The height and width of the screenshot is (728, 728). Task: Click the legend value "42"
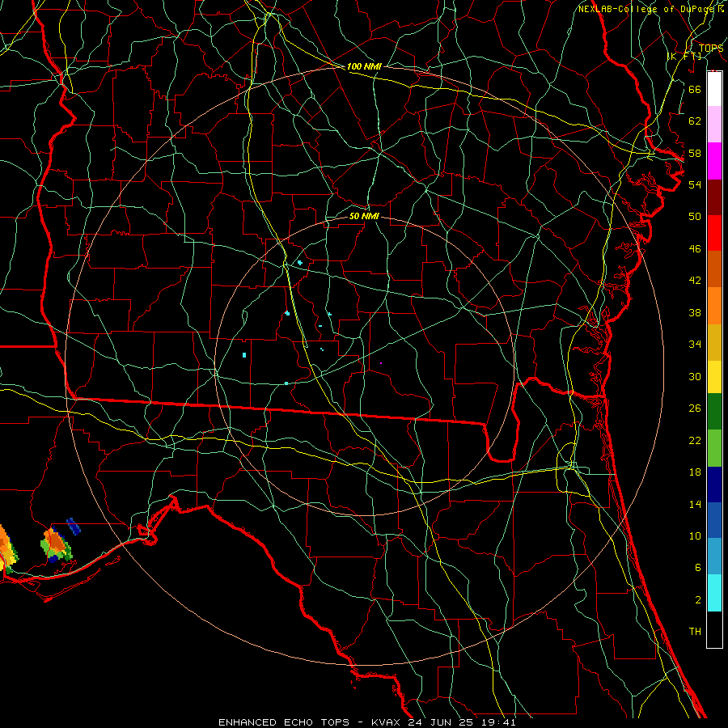click(695, 281)
